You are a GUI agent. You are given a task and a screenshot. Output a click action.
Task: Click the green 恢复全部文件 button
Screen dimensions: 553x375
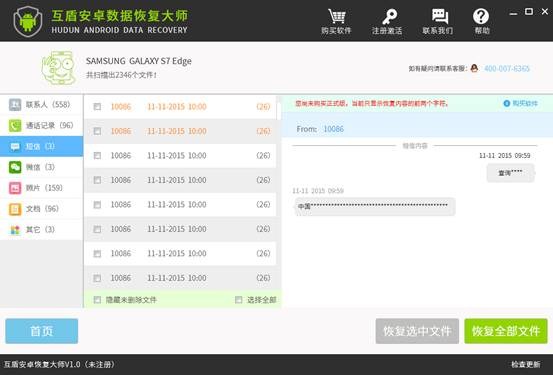pos(506,331)
